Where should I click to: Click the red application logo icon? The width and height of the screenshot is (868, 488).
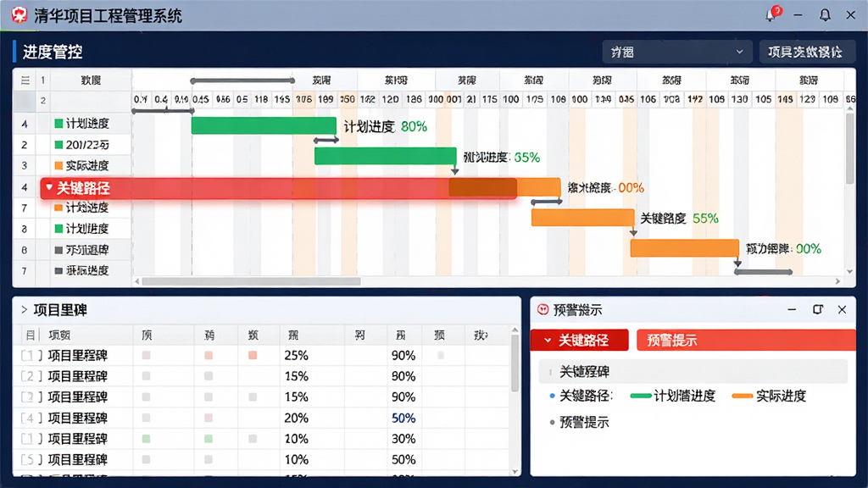19,15
